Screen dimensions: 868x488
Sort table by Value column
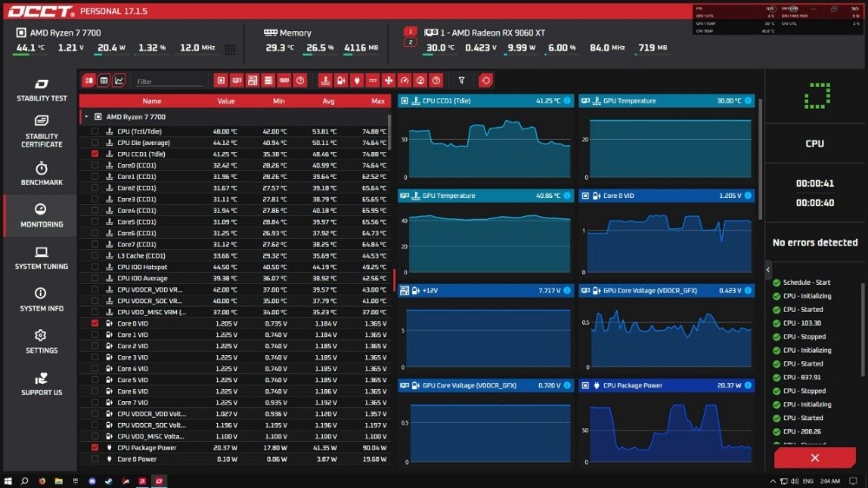(x=226, y=101)
